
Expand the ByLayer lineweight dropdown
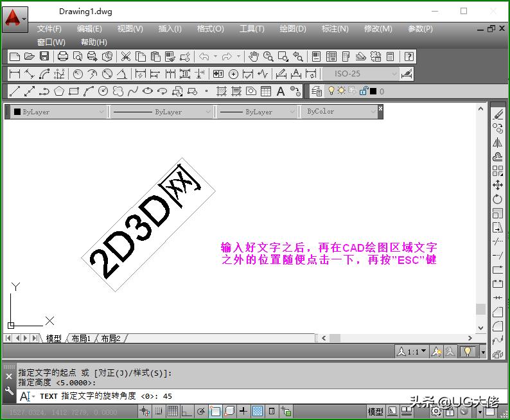click(x=292, y=112)
